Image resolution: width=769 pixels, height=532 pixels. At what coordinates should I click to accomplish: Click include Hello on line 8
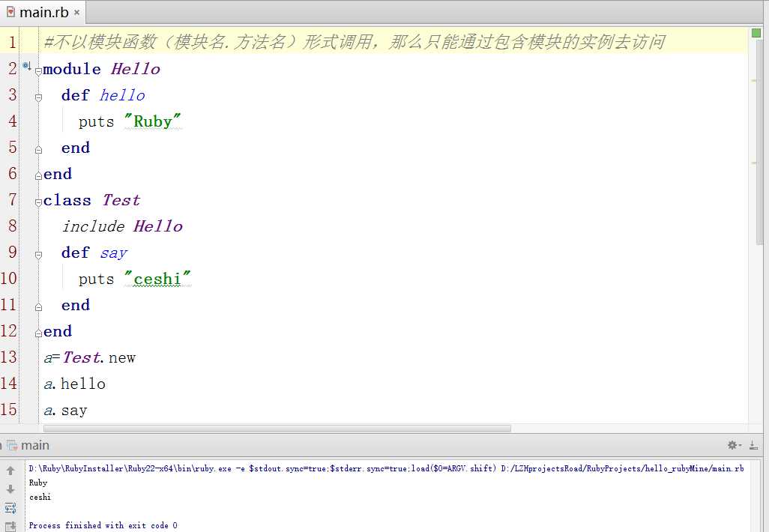(x=122, y=226)
